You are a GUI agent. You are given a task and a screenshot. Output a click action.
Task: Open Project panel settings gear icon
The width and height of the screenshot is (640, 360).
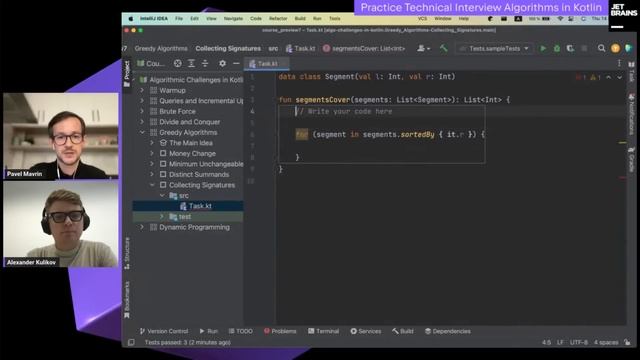[x=222, y=64]
